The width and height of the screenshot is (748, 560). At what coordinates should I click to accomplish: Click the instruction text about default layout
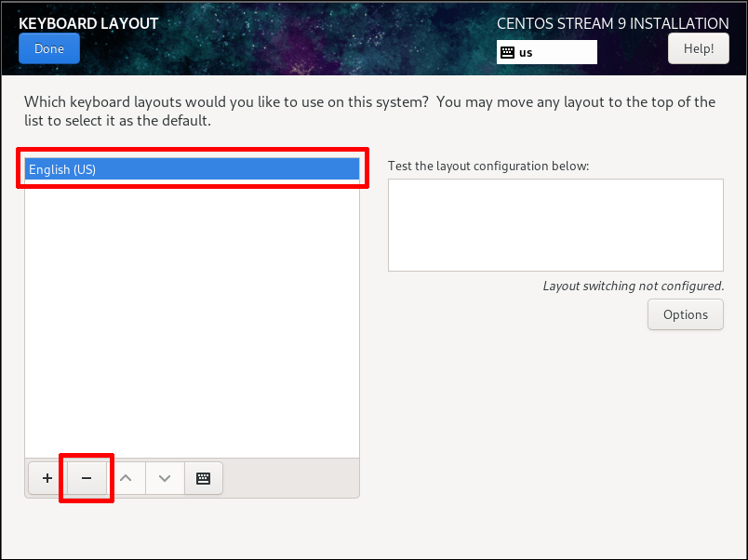click(369, 111)
